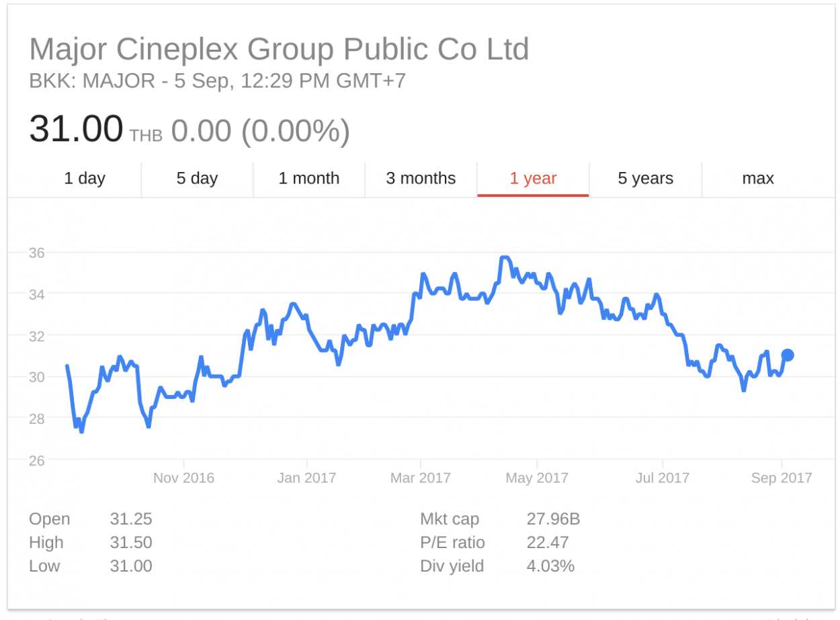The height and width of the screenshot is (620, 840).
Task: Show the 3 months range
Action: pyautogui.click(x=421, y=179)
